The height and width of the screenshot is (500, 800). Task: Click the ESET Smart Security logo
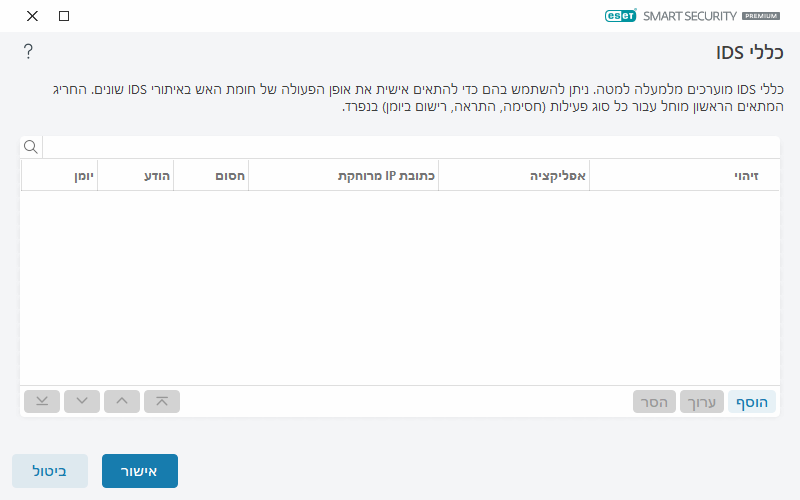click(x=692, y=16)
